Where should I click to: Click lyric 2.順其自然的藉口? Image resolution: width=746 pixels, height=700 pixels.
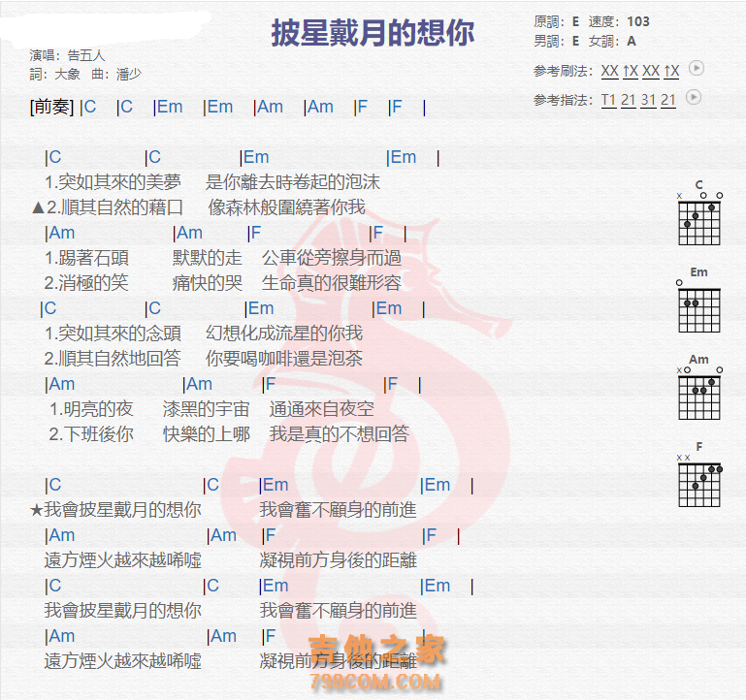pyautogui.click(x=114, y=207)
